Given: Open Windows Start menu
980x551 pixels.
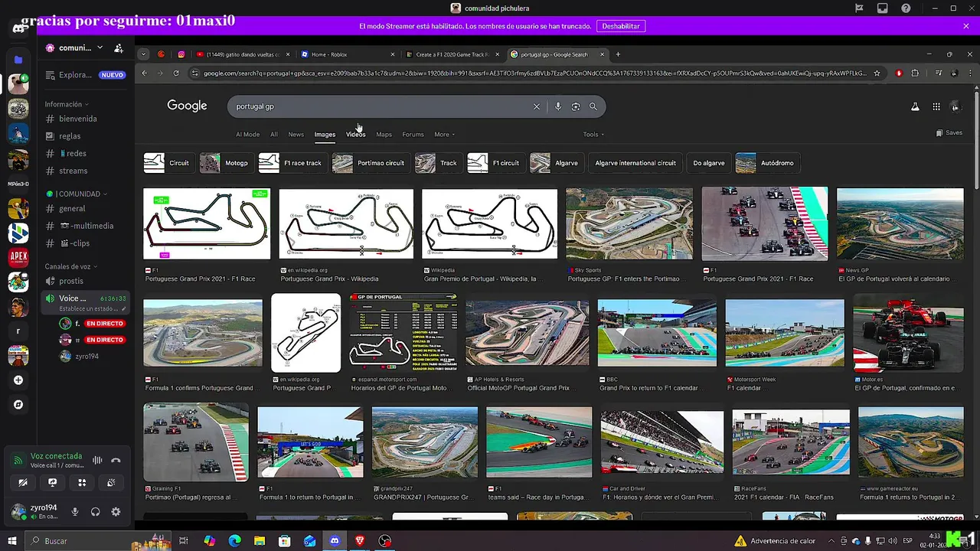Looking at the screenshot, I should 12,541.
